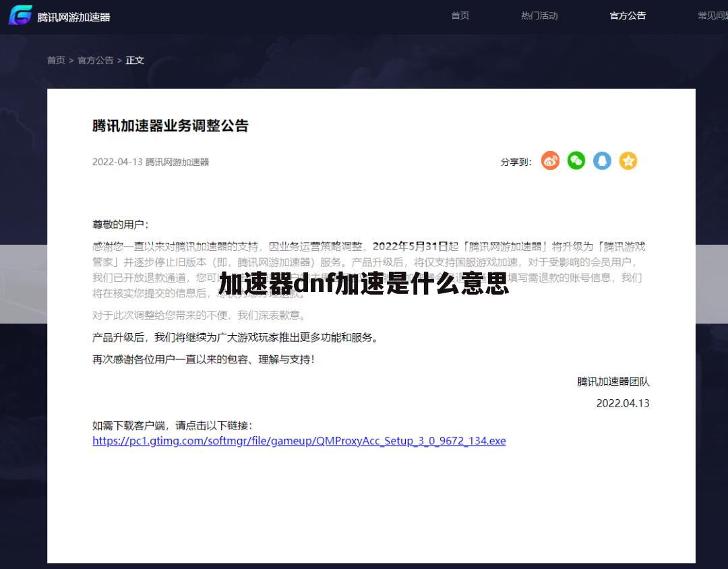
Task: Click the text 如需下载客户端，请点击以下链接
Action: tap(173, 425)
